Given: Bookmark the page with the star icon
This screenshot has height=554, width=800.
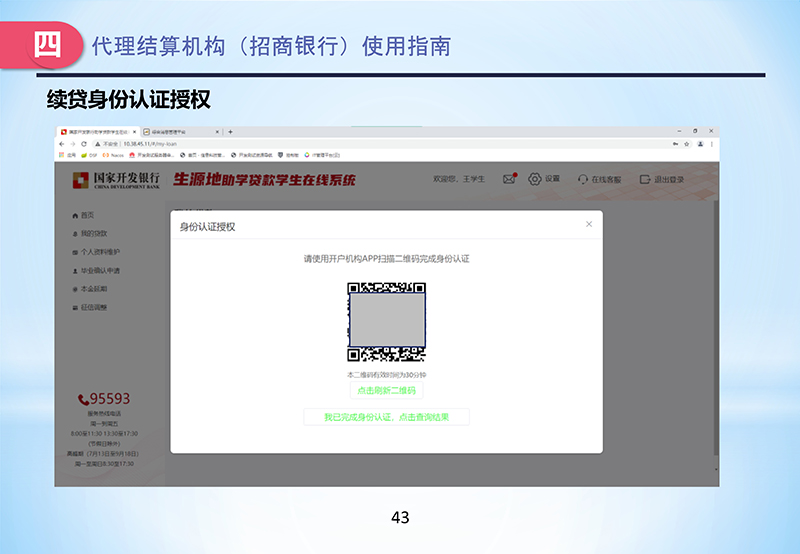Looking at the screenshot, I should [687, 144].
